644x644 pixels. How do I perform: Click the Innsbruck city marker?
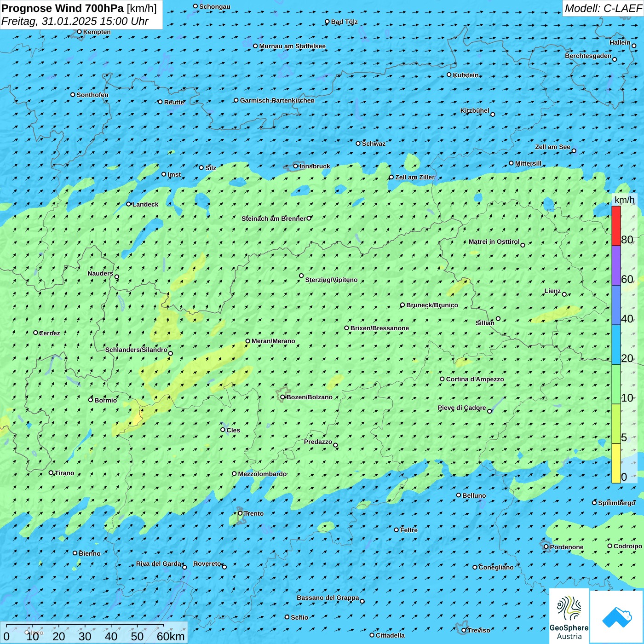click(296, 166)
